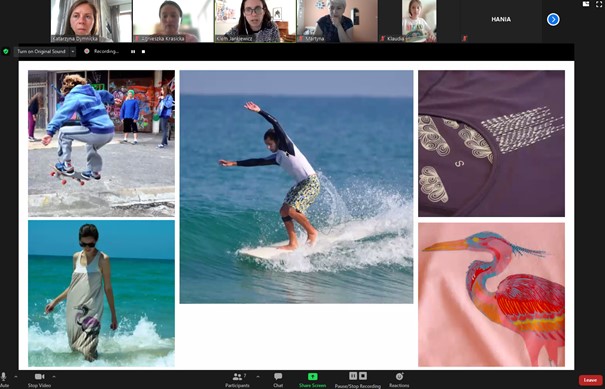Click the green encryption shield icon
Image resolution: width=605 pixels, height=389 pixels.
click(x=6, y=51)
